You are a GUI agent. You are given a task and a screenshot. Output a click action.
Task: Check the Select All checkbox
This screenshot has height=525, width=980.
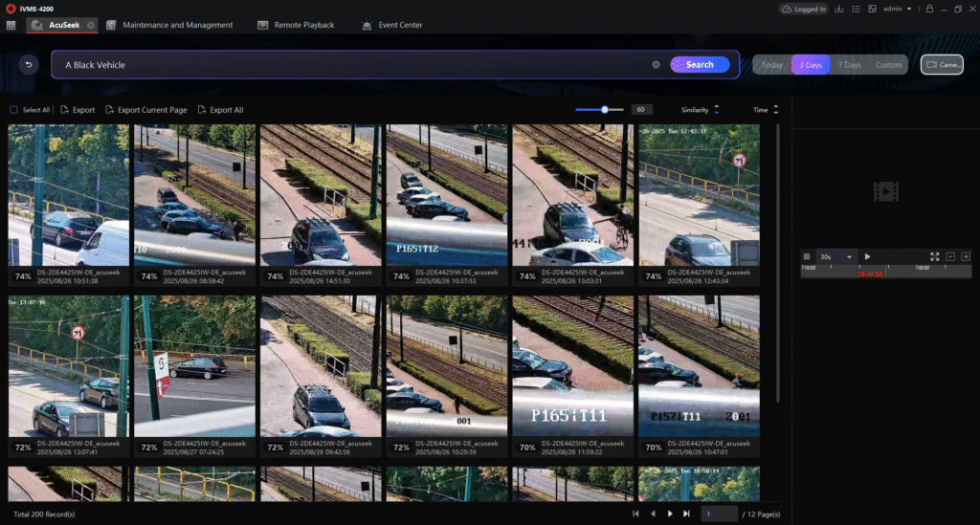pyautogui.click(x=13, y=110)
